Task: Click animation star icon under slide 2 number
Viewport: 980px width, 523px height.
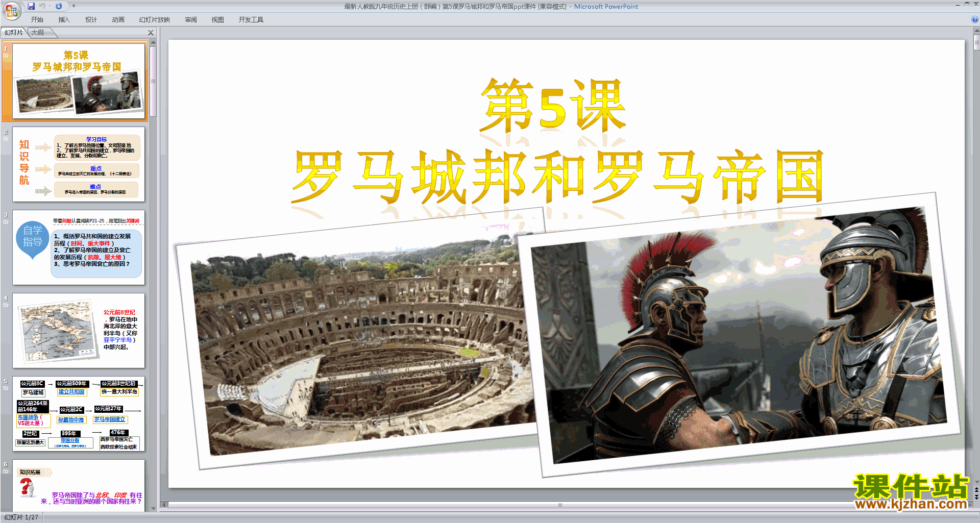Action: 6,139
